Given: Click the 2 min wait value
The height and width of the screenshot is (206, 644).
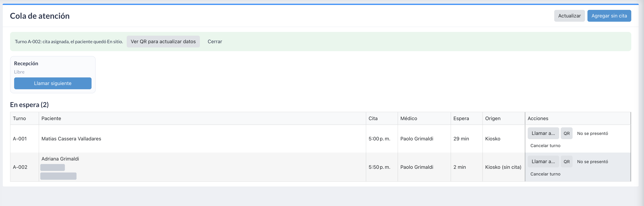Looking at the screenshot, I should pos(459,167).
